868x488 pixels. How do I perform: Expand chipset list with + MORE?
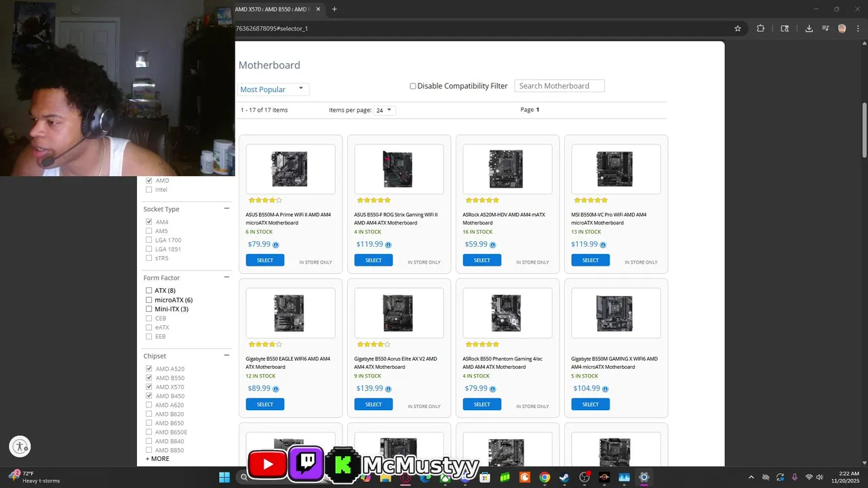click(x=157, y=459)
